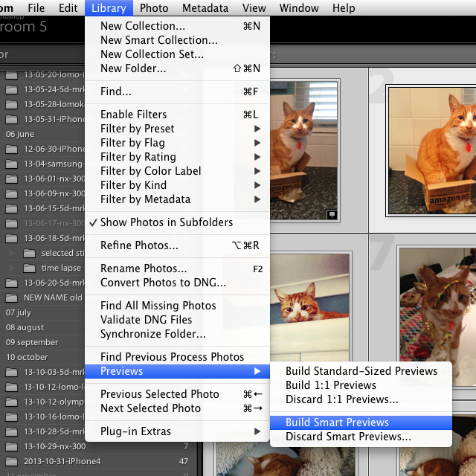Select New Collection Set... entry
Image resolution: width=476 pixels, height=476 pixels.
coord(177,54)
